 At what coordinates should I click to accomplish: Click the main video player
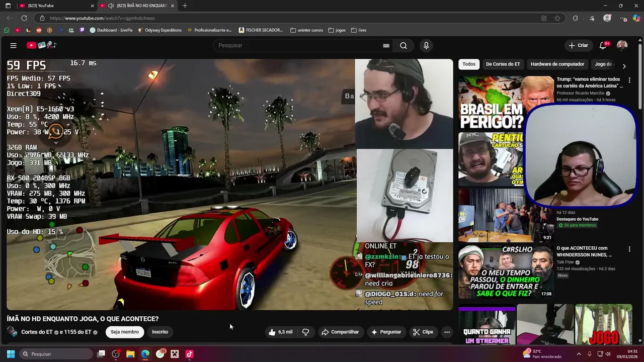[x=230, y=185]
